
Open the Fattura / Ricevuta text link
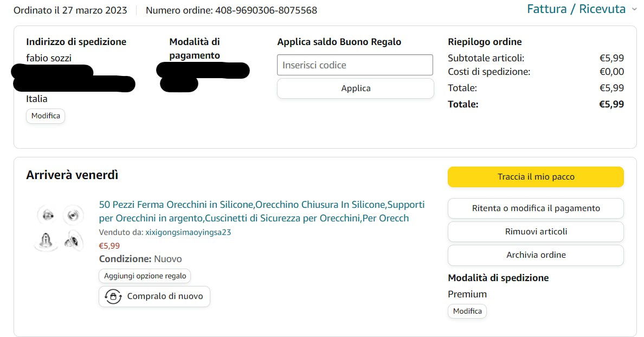tap(576, 9)
